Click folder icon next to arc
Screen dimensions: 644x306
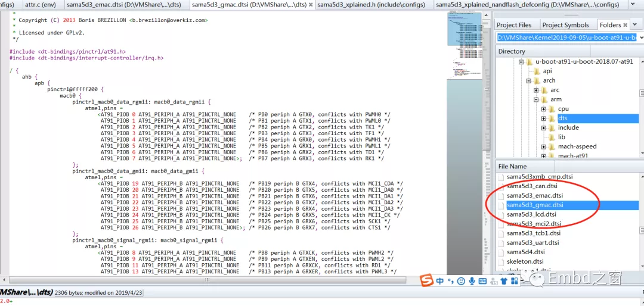pyautogui.click(x=544, y=90)
